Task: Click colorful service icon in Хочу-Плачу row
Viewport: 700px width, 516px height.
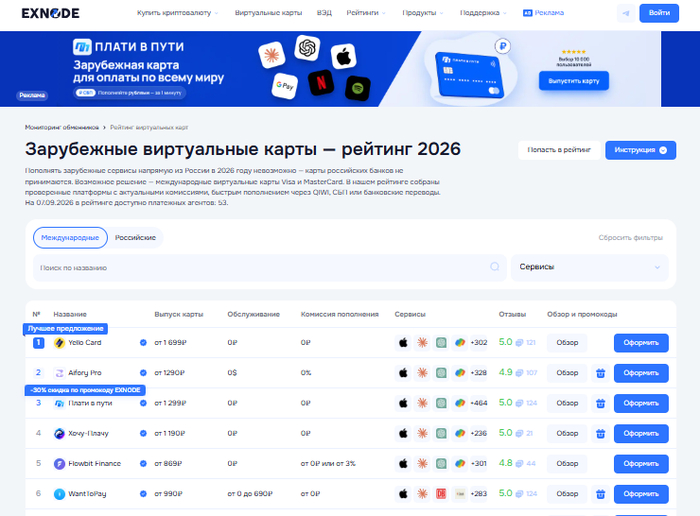Action: [460, 433]
